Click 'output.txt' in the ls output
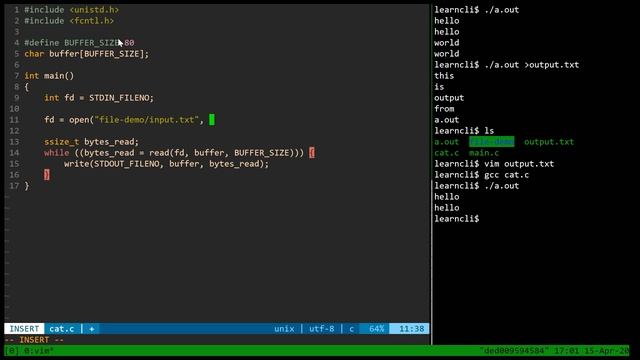This screenshot has height=360, width=640. (549, 142)
